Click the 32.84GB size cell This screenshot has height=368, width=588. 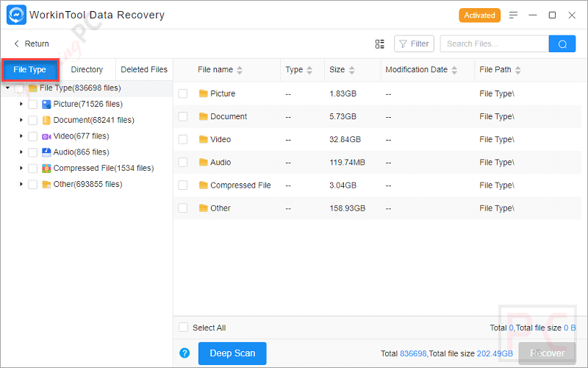[x=345, y=139]
